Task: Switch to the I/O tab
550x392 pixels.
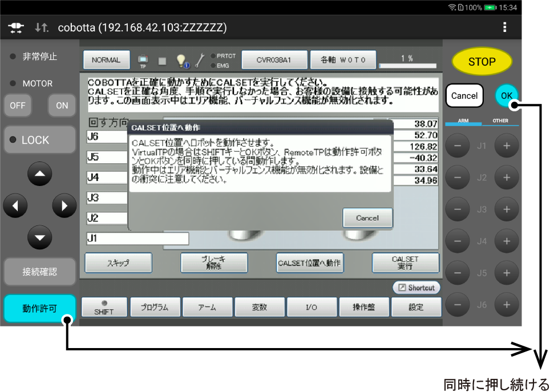Action: click(312, 307)
